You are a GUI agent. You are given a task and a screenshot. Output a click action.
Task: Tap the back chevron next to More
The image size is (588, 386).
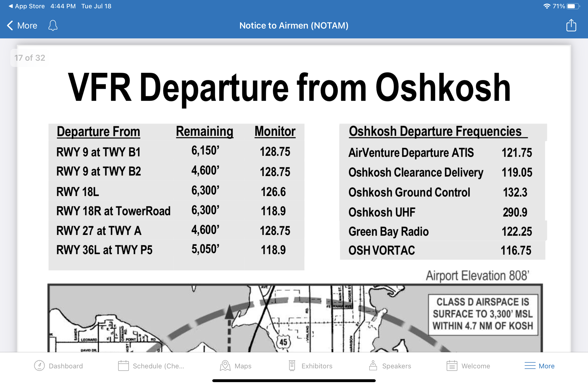(10, 25)
